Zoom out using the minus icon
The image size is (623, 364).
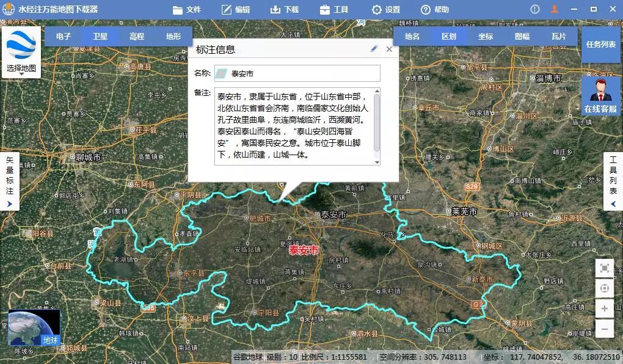(x=605, y=329)
